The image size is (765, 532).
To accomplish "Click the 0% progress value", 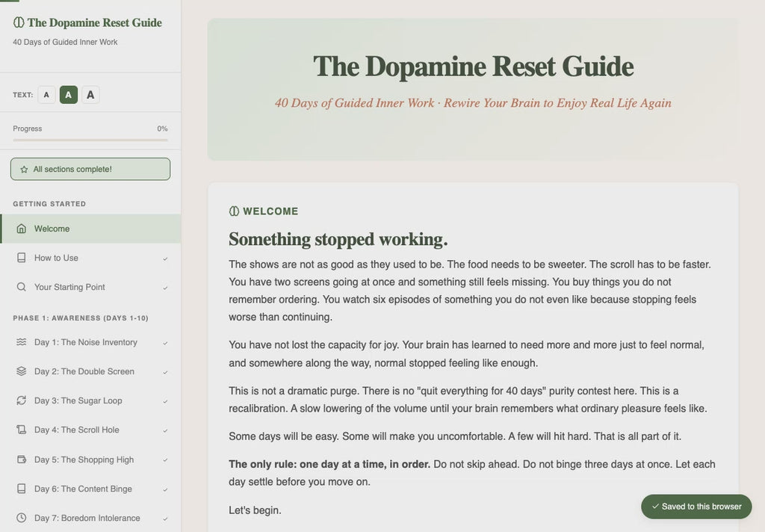I will (x=162, y=129).
